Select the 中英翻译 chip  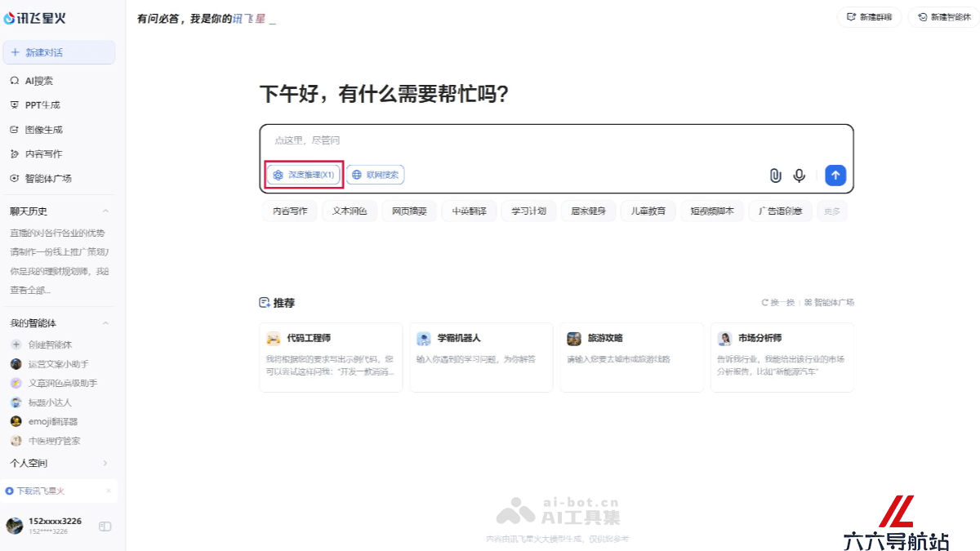(x=469, y=211)
